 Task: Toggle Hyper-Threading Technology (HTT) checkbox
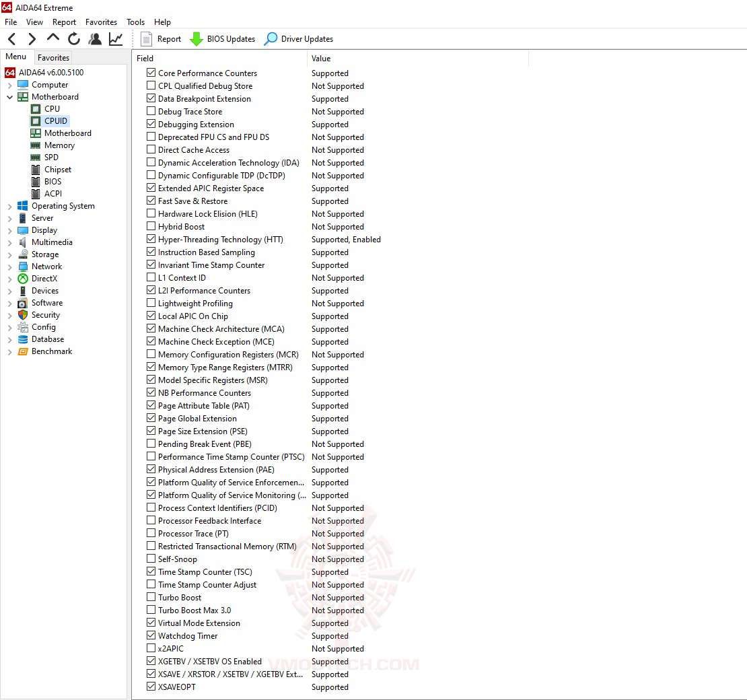151,239
